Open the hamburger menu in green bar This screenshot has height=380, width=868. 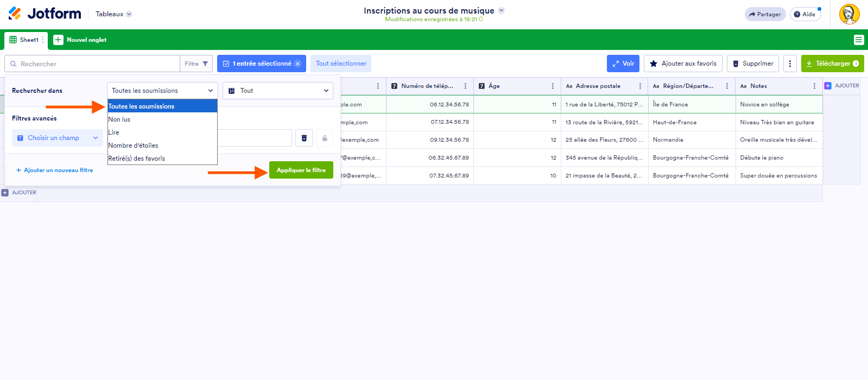pyautogui.click(x=859, y=40)
